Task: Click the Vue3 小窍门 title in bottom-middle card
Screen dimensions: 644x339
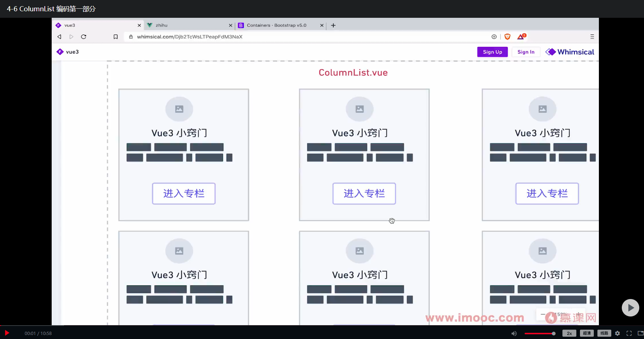Action: point(360,275)
